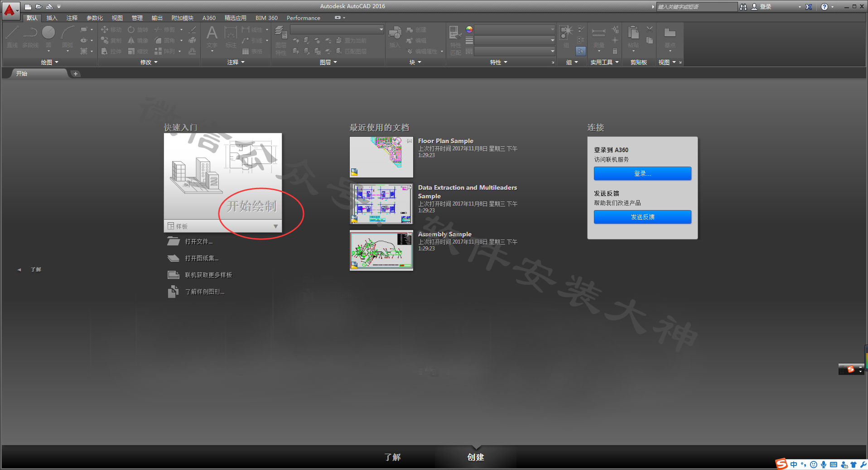
Task: Toggle ribbon minimize state button after Performance tab
Action: coord(338,18)
